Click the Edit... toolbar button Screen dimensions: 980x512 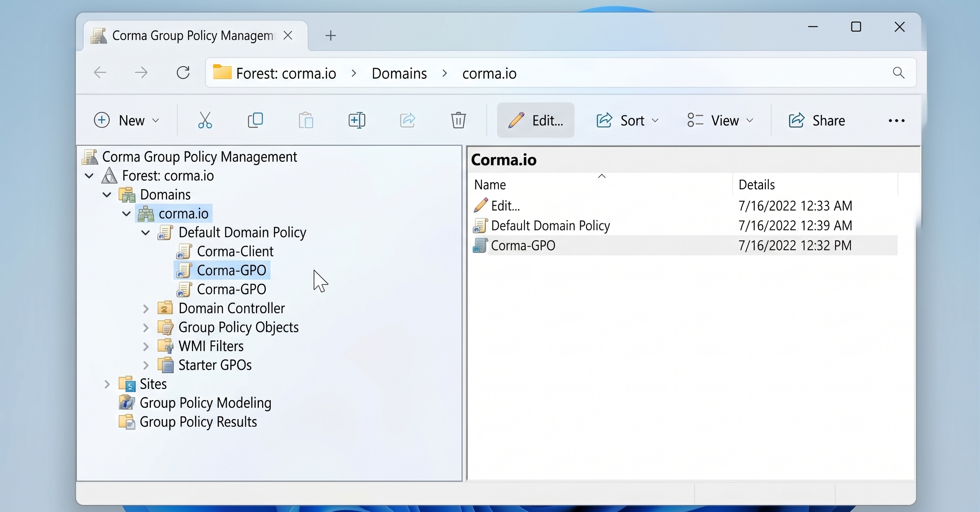(536, 120)
